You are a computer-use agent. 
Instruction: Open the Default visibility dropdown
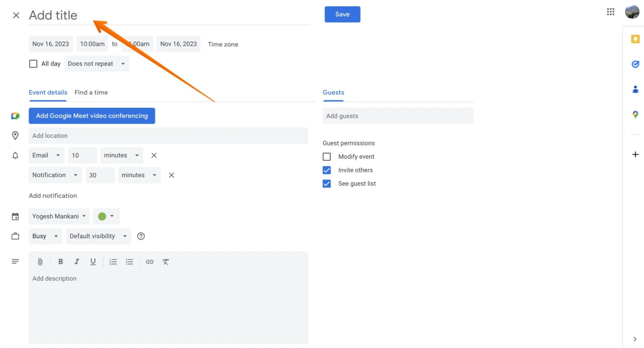pos(98,236)
